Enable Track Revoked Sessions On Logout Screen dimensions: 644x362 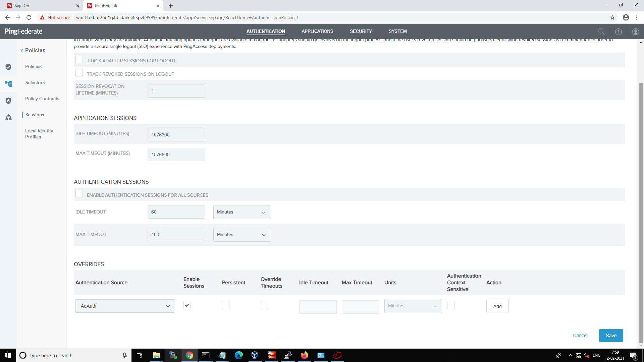tap(79, 73)
